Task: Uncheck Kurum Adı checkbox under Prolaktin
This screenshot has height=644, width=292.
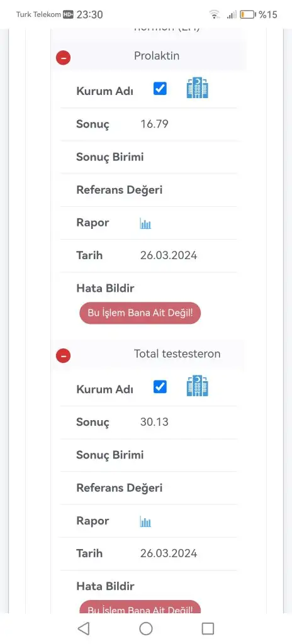Action: coord(160,88)
